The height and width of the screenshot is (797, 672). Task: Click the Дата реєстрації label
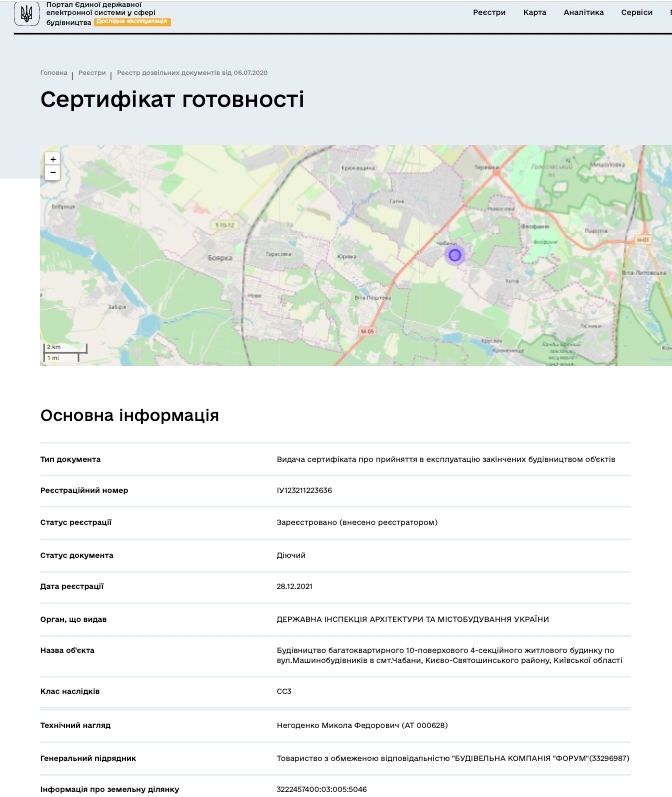[x=72, y=586]
